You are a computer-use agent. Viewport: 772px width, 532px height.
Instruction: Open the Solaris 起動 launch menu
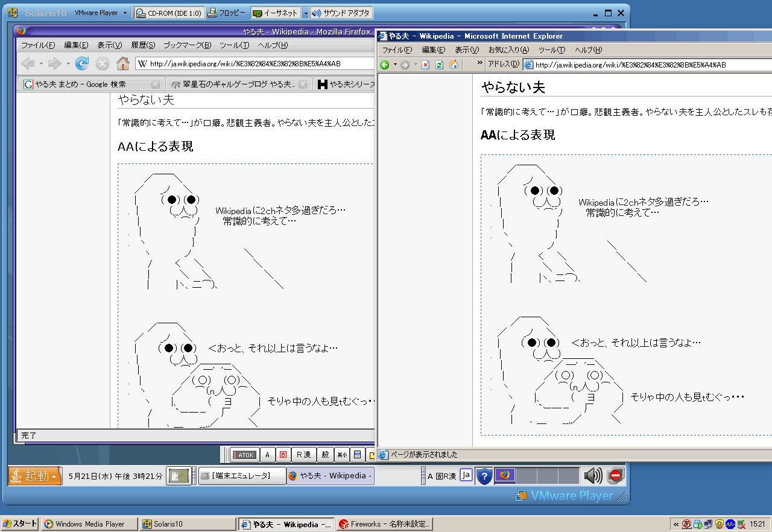coord(34,476)
